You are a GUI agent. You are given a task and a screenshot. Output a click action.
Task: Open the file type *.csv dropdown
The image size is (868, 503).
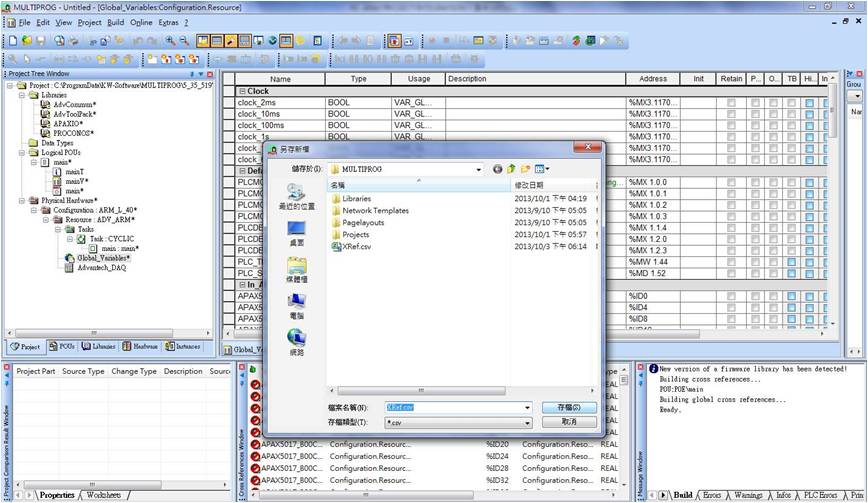click(x=527, y=423)
